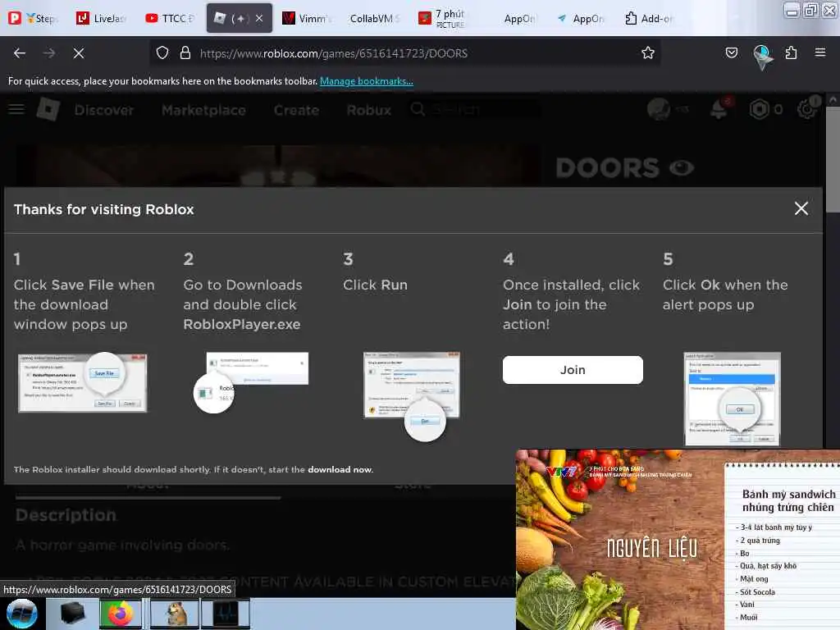Viewport: 840px width, 630px height.
Task: Switch to the Step tab
Action: (x=42, y=18)
